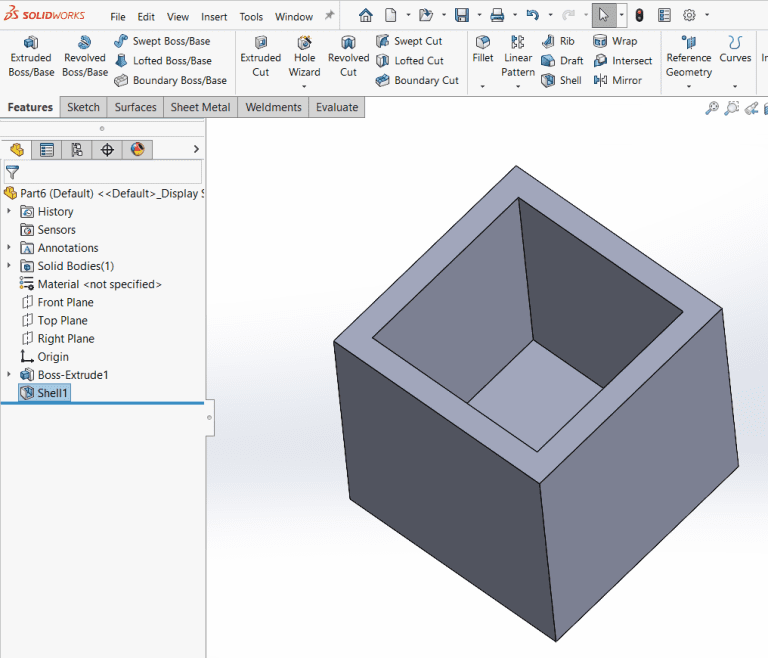Select the Rib tool

(x=558, y=41)
